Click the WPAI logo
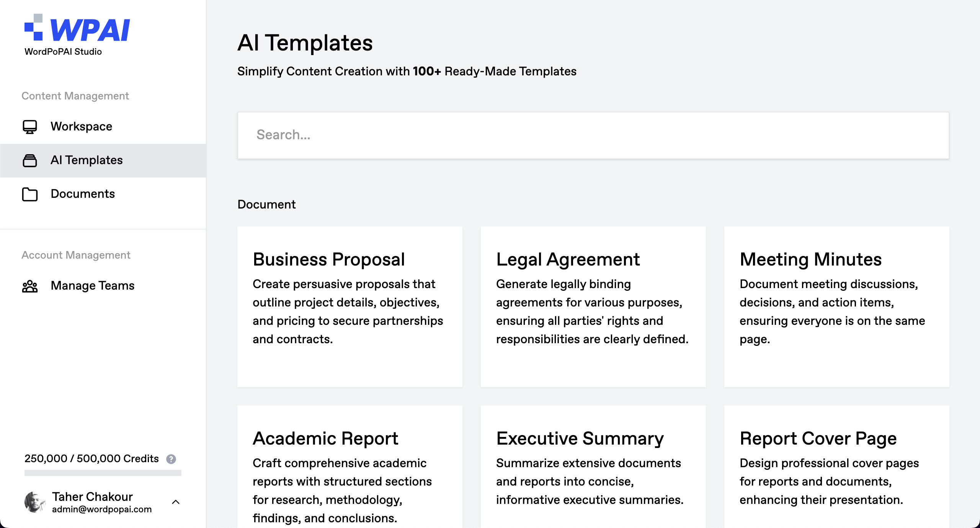 click(x=77, y=28)
